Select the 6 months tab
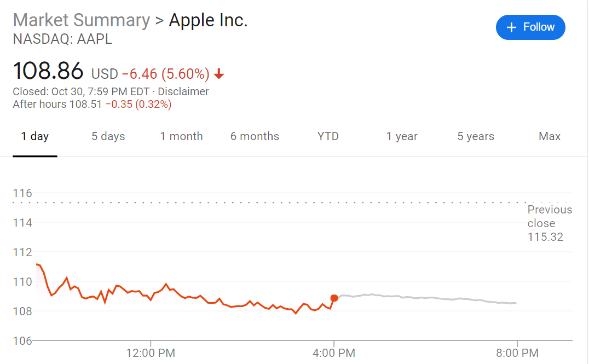The height and width of the screenshot is (364, 589). click(x=255, y=136)
